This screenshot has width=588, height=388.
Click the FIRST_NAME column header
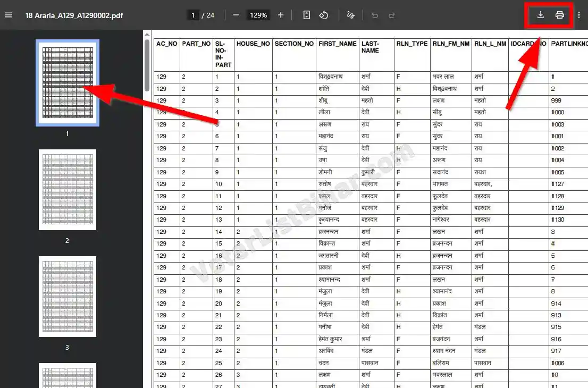point(337,44)
